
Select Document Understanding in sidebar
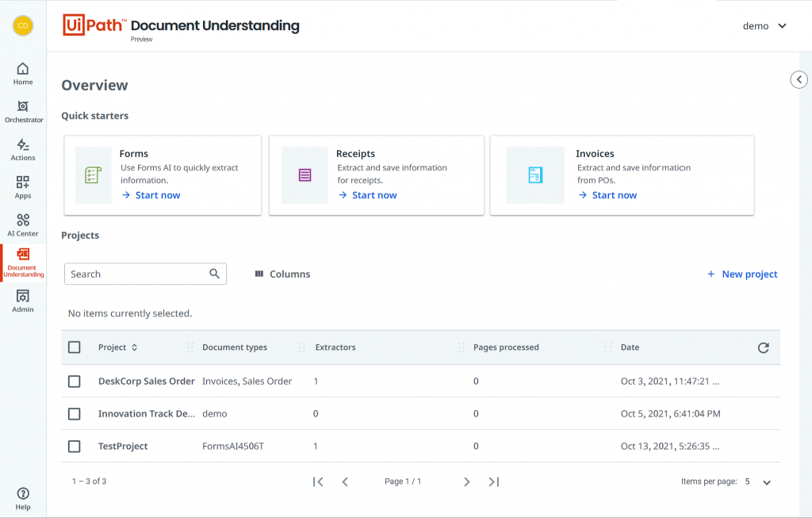(x=23, y=263)
